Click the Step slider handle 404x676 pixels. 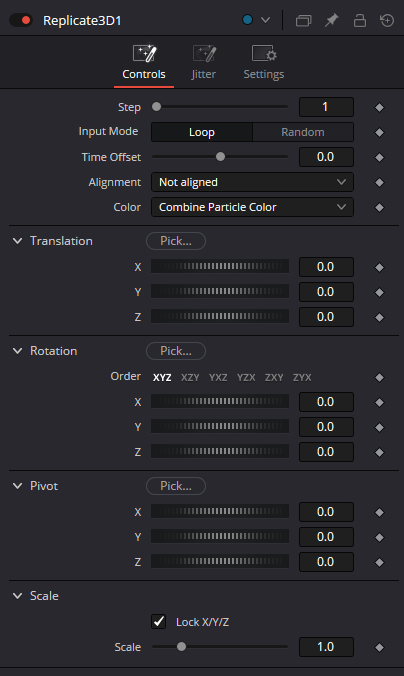[157, 106]
